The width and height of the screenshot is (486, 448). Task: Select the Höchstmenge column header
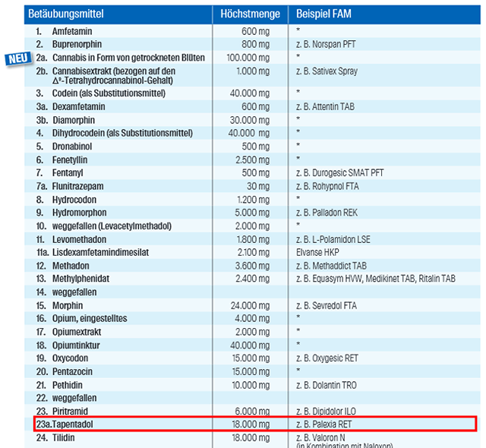click(x=250, y=14)
